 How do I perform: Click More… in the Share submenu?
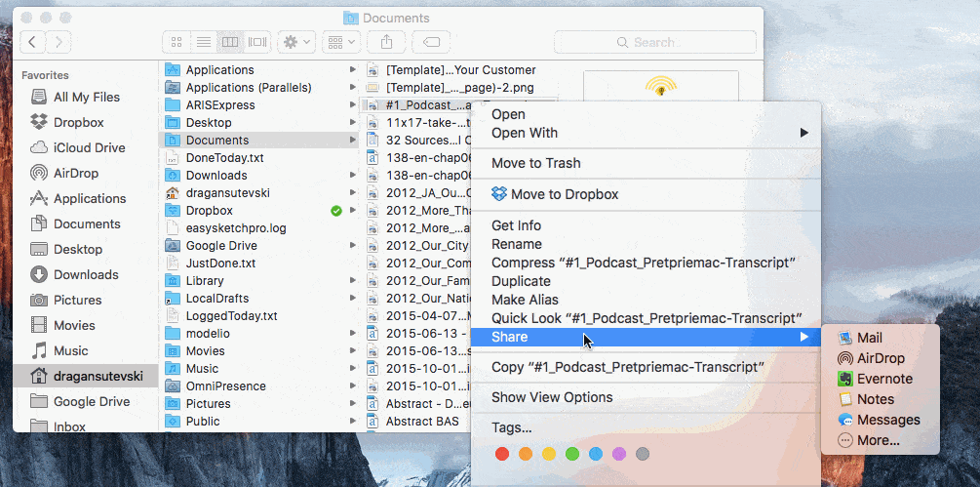coord(878,440)
